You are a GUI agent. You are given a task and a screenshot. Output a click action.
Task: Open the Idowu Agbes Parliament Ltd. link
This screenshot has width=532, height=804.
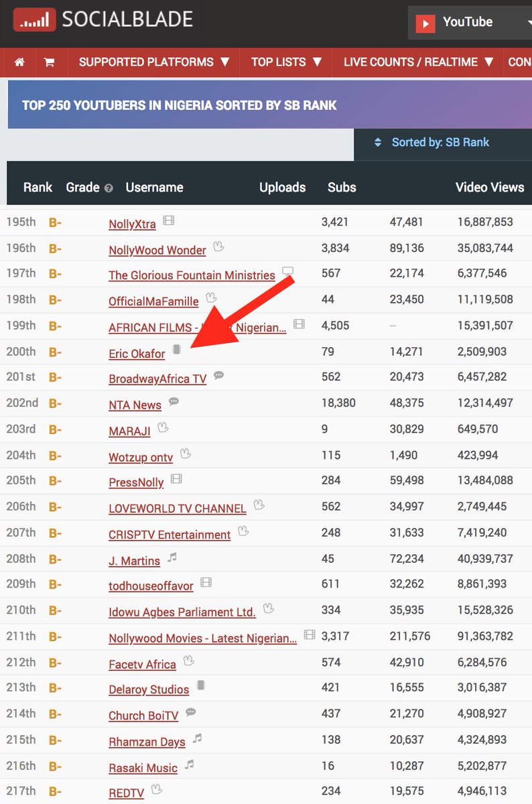click(x=182, y=612)
